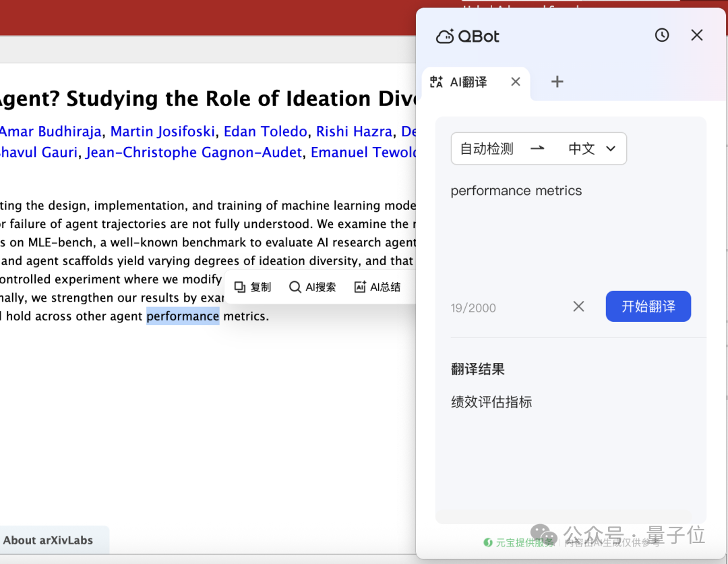728x564 pixels.
Task: Open author link Martin Josifoski
Action: click(x=162, y=132)
